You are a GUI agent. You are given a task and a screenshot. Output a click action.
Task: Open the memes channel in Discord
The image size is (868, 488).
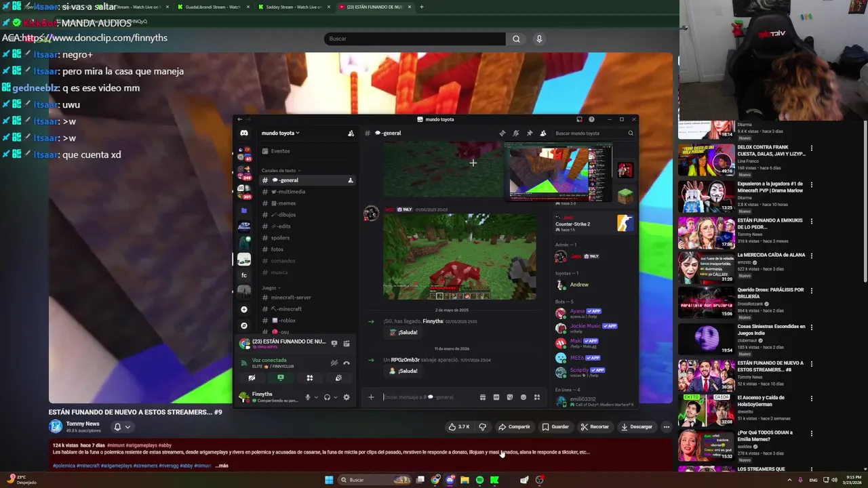308,203
